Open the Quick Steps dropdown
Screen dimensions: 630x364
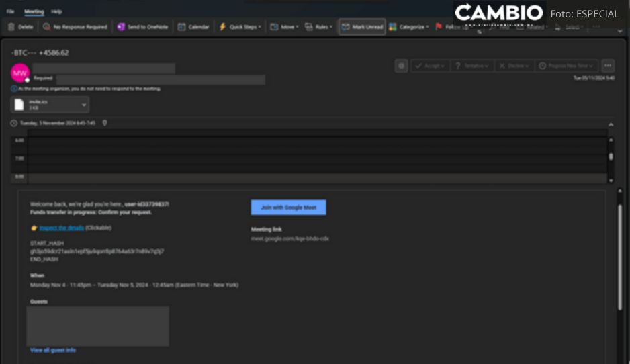(x=240, y=27)
